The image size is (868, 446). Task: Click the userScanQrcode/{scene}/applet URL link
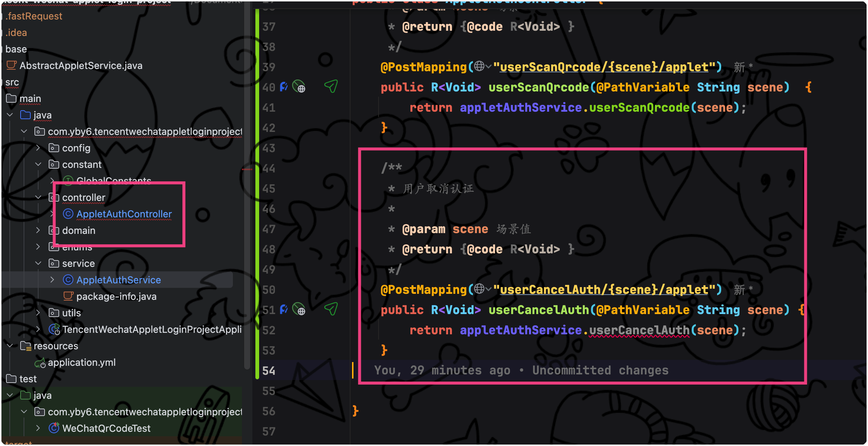[604, 67]
